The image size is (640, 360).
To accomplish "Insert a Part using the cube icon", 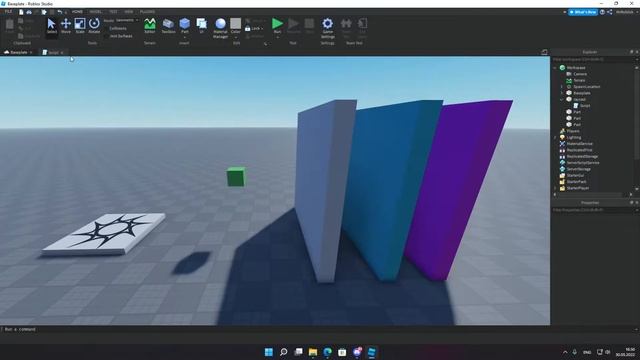I will click(184, 23).
